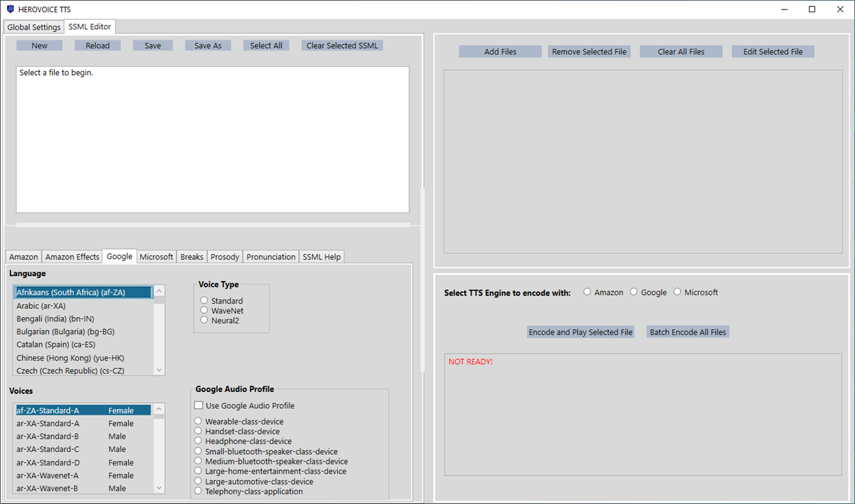Click the HEROVOICE shield icon in titlebar
Image resolution: width=855 pixels, height=504 pixels.
(9, 9)
